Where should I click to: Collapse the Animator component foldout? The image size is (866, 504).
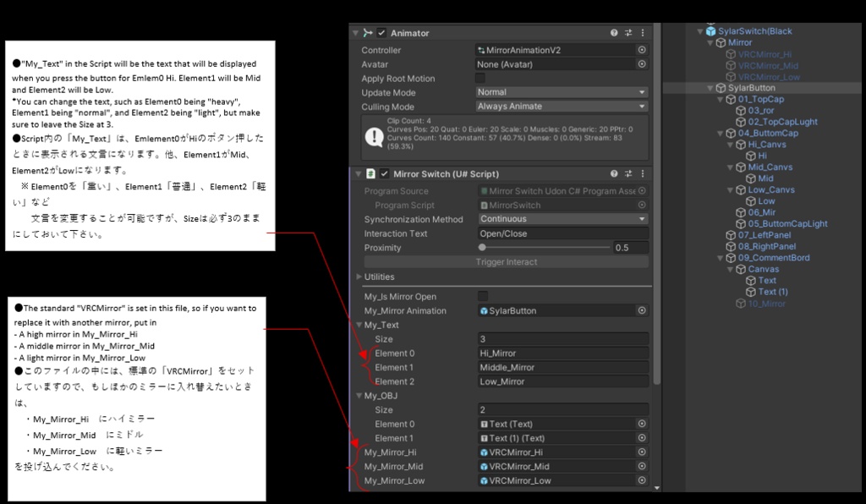click(356, 33)
